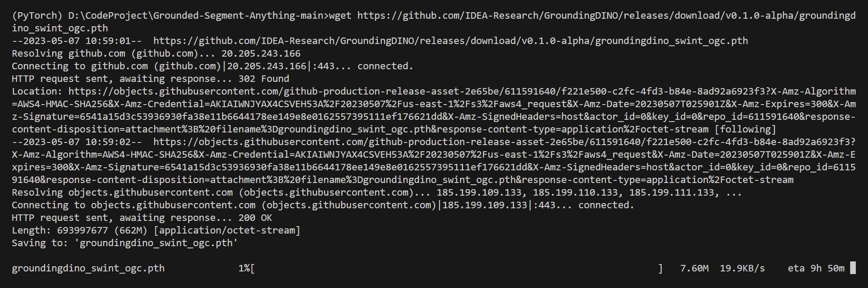Click the 185.199.111.133 resolved address
This screenshot has height=288, width=868.
(674, 193)
